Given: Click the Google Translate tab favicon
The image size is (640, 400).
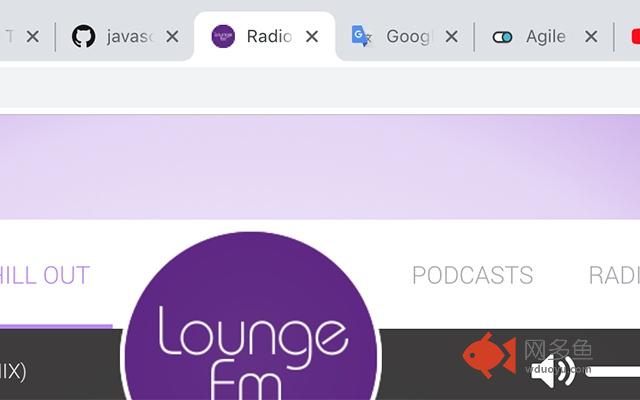Looking at the screenshot, I should click(x=361, y=37).
